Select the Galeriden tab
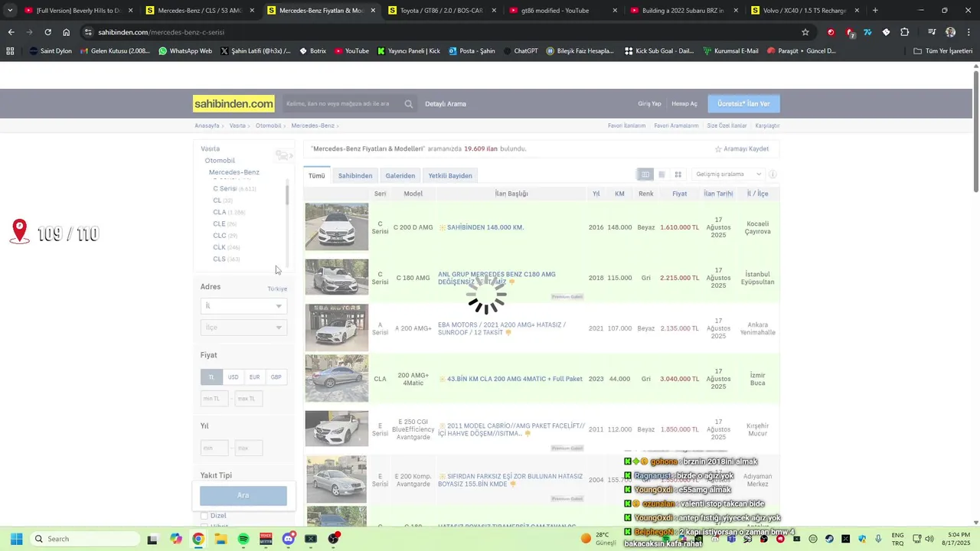The image size is (980, 551). 400,176
